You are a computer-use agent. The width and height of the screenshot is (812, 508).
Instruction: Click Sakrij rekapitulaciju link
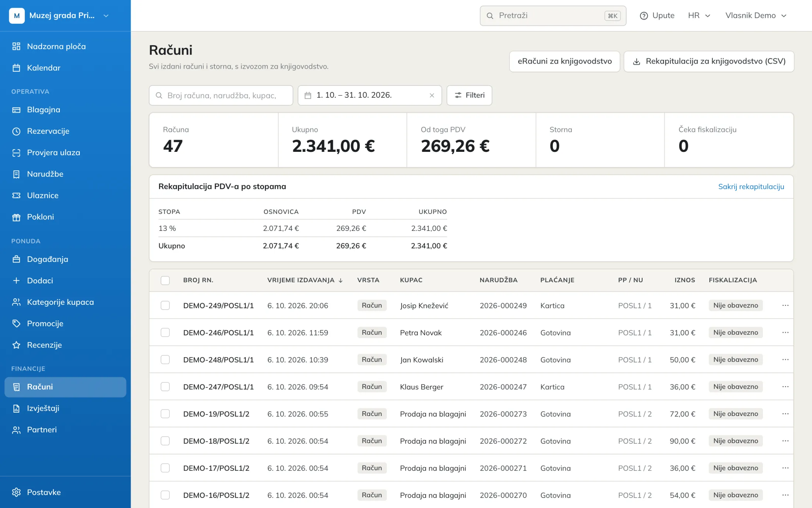pos(751,187)
